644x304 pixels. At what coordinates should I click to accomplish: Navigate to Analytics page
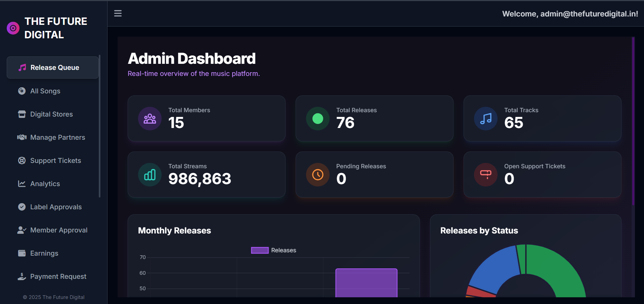(45, 184)
